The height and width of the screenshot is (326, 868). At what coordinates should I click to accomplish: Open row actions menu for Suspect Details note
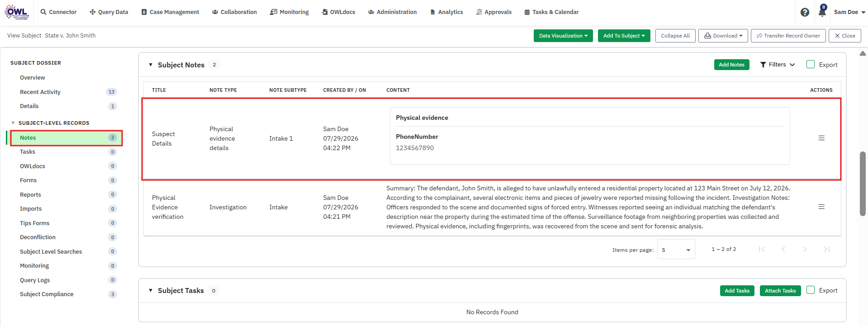(821, 138)
